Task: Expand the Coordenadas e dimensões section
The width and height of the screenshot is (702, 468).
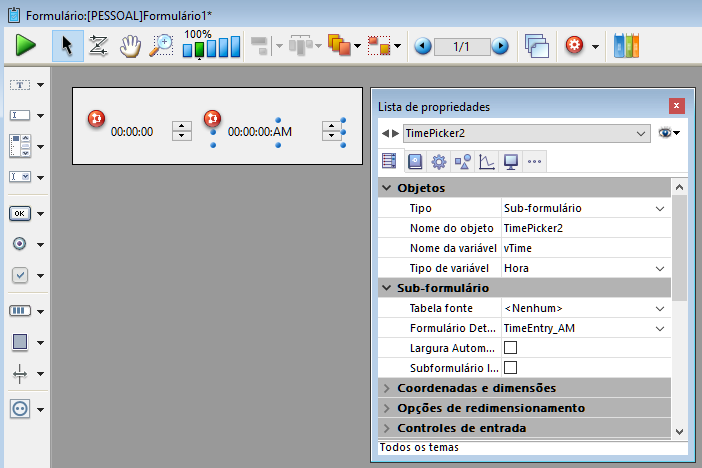Action: 388,388
